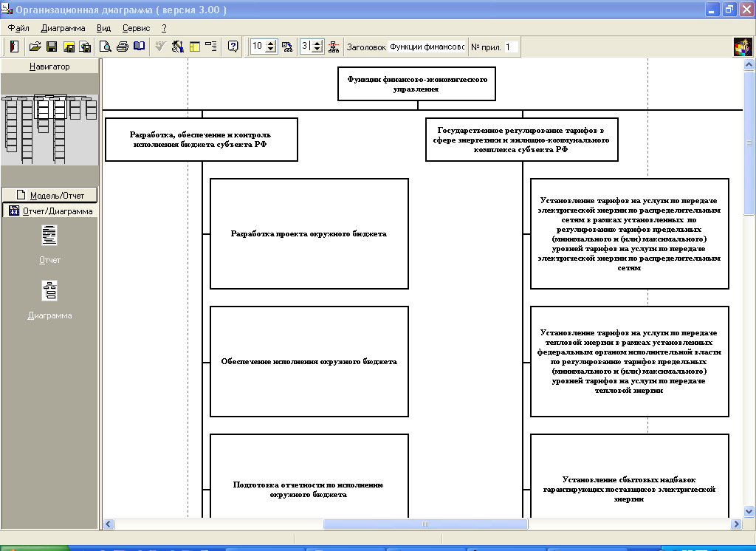Open the blue book icon
The image size is (756, 551).
[x=139, y=47]
